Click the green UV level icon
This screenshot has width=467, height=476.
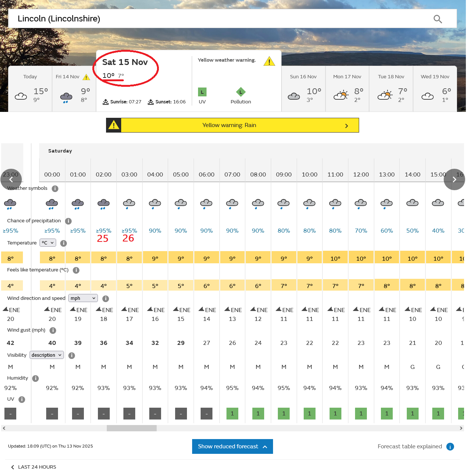pos(202,92)
